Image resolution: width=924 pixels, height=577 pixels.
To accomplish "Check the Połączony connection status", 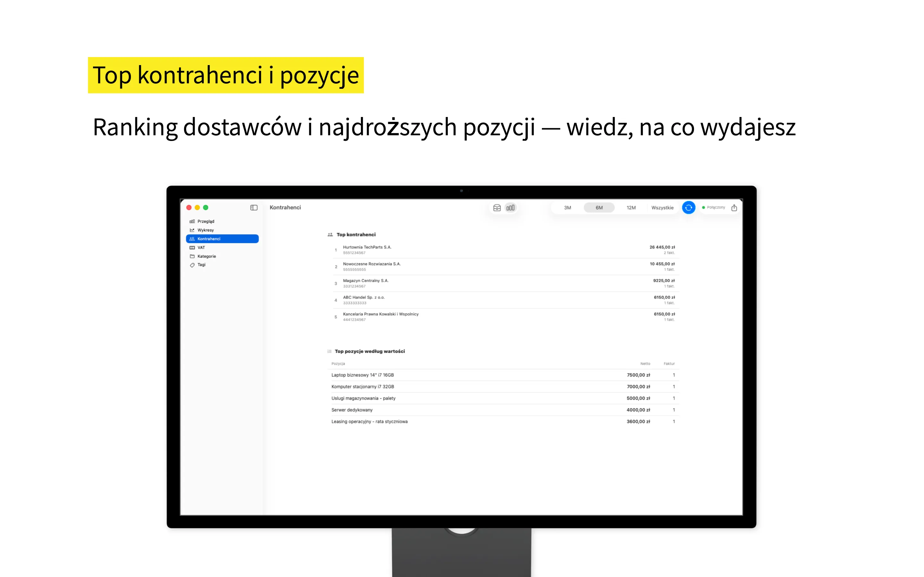I will click(x=715, y=207).
